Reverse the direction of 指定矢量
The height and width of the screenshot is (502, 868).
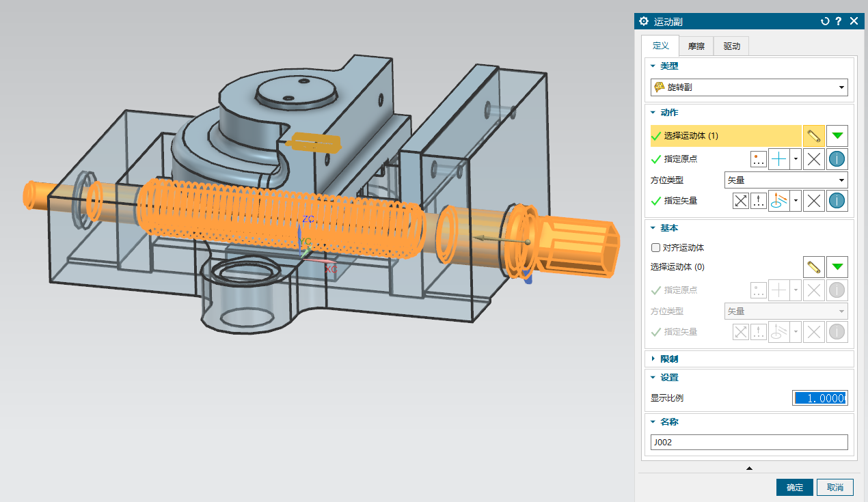point(741,201)
